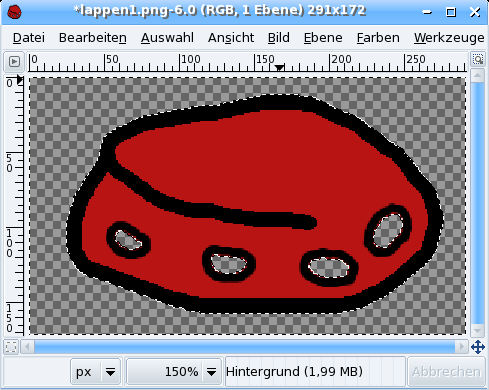Expand the 150% zoom level dropdown

coord(211,371)
